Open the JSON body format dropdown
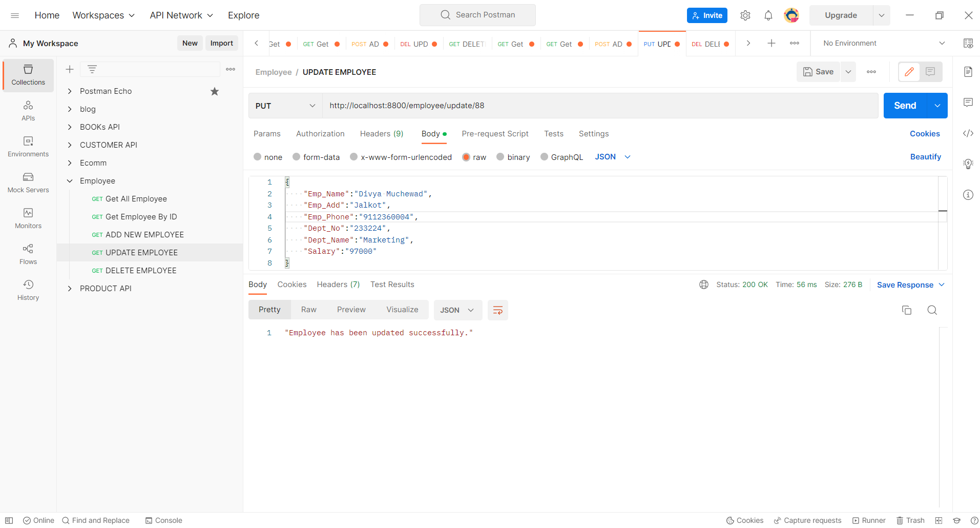980x528 pixels. click(612, 157)
